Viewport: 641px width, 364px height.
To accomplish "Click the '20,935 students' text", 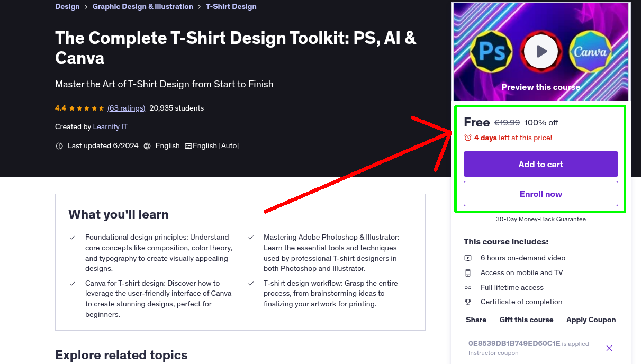I will pyautogui.click(x=176, y=108).
